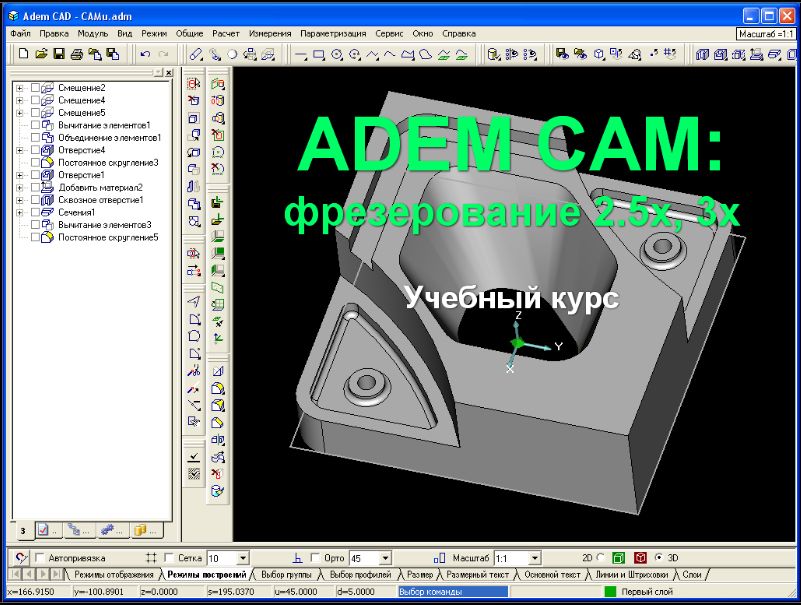Viewport: 801px width, 605px height.
Task: Open the Сетка value dropdown
Action: [243, 558]
